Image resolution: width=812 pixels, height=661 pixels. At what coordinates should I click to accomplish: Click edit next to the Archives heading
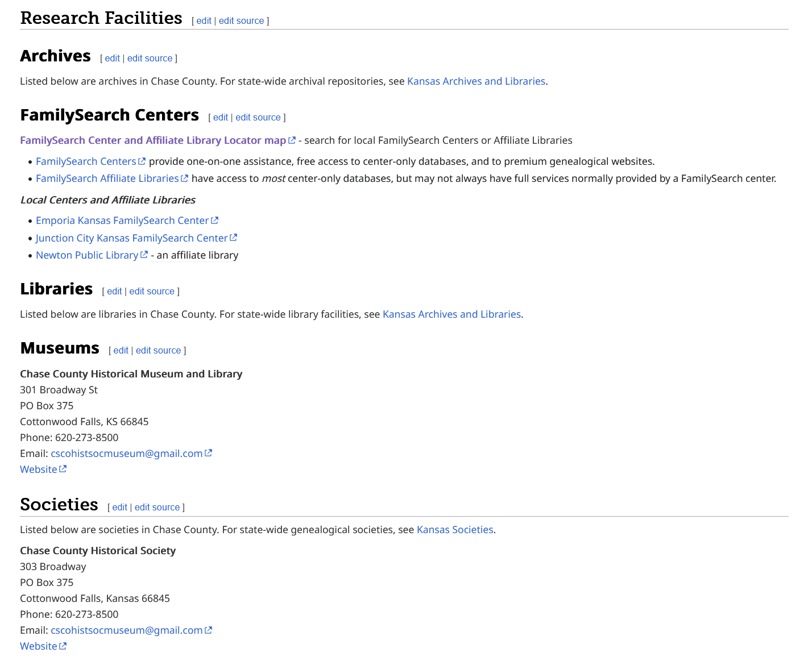point(112,58)
